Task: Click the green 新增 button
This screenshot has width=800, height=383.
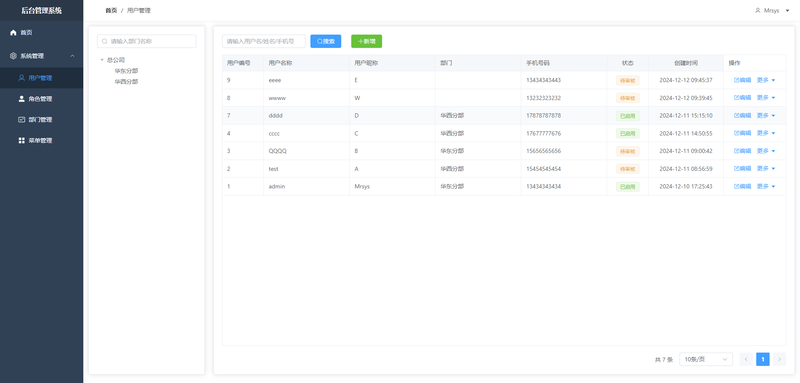Action: click(366, 41)
